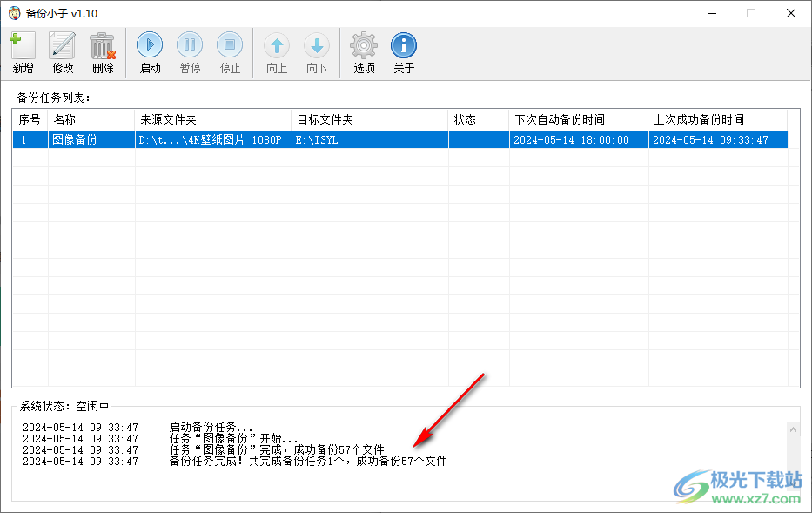The height and width of the screenshot is (513, 812).
Task: Click the 序号 column header
Action: (30, 119)
